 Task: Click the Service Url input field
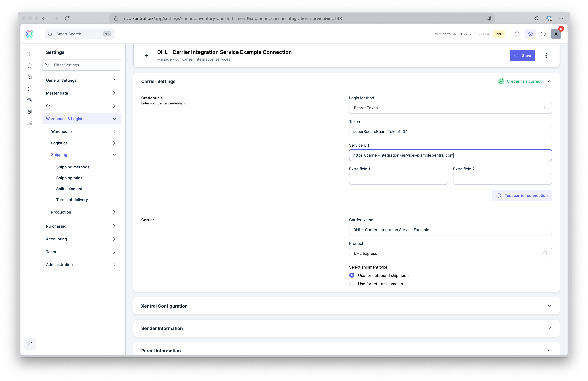tap(450, 155)
